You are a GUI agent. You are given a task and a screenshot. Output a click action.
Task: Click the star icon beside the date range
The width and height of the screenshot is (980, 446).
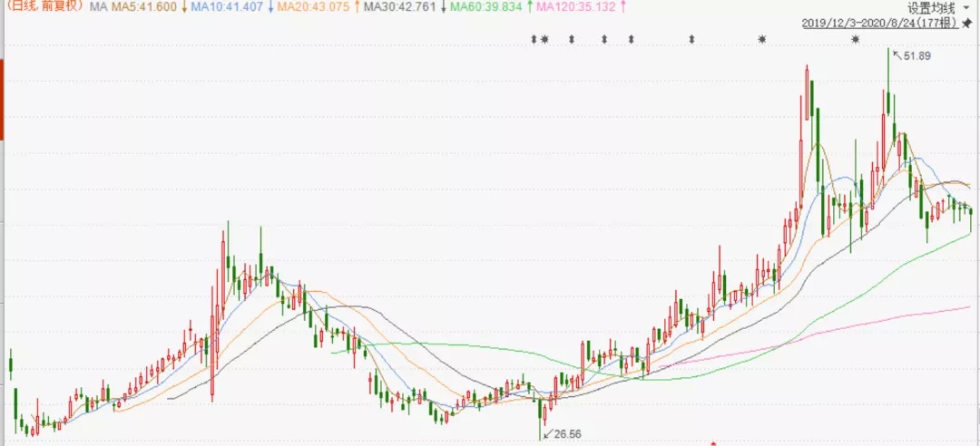(967, 23)
